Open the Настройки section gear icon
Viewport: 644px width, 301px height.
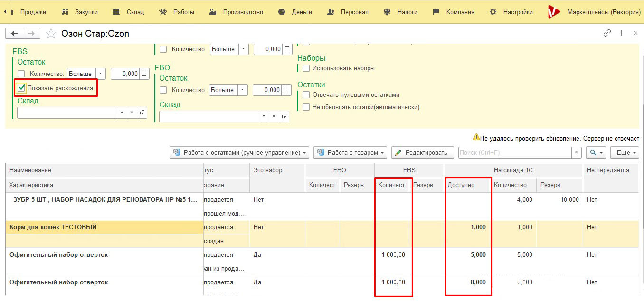(511, 12)
